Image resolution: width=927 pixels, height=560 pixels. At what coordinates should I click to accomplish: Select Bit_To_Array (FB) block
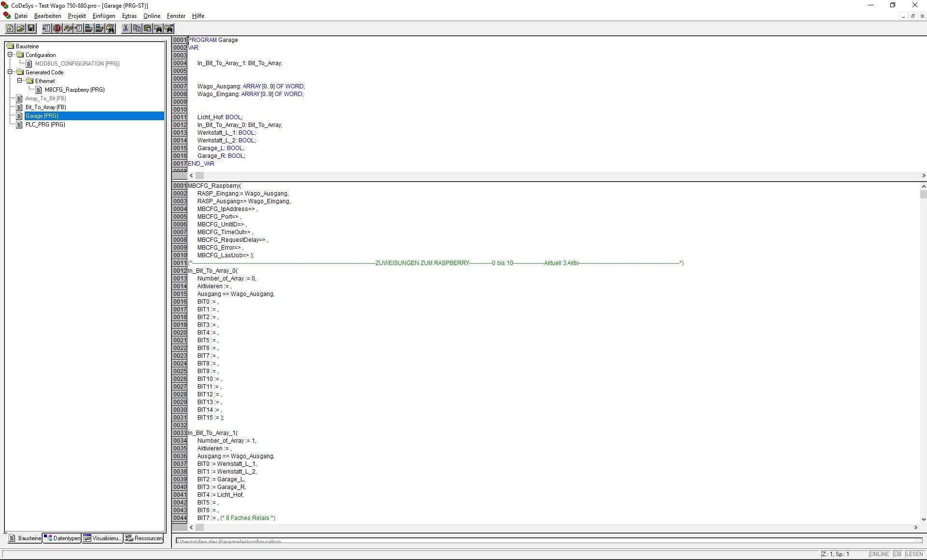point(45,107)
